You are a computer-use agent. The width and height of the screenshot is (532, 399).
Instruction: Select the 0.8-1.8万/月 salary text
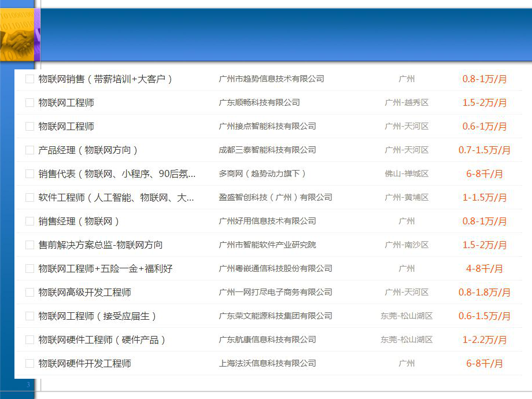coord(485,291)
